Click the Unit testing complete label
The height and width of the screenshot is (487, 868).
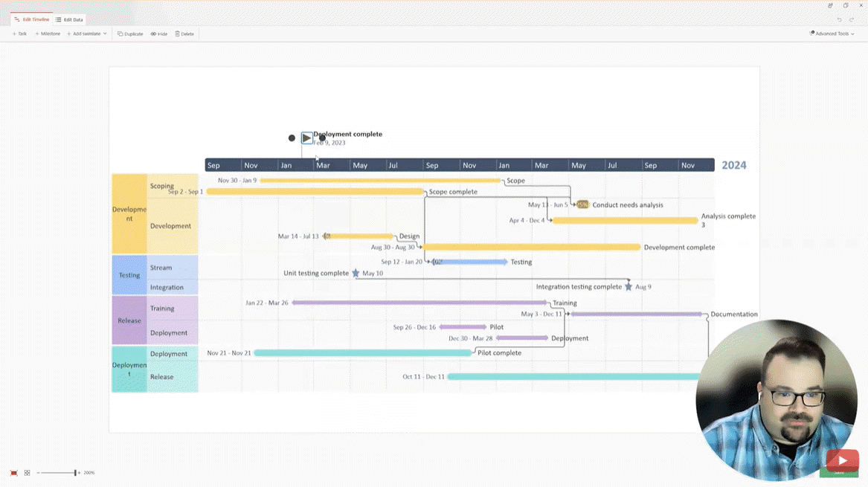[x=316, y=273]
